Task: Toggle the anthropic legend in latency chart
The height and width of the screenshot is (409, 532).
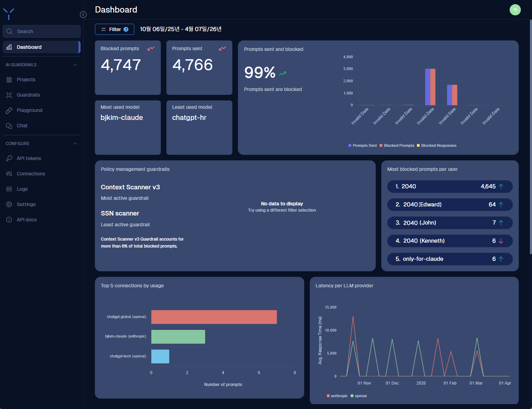Action: coord(337,396)
